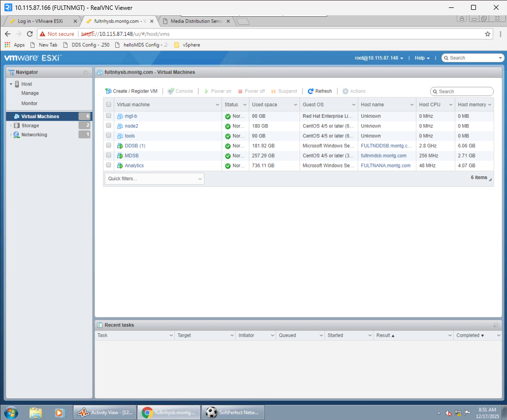Screen dimensions: 507x420
Task: Open the Quick filters dropdown
Action: [154, 179]
